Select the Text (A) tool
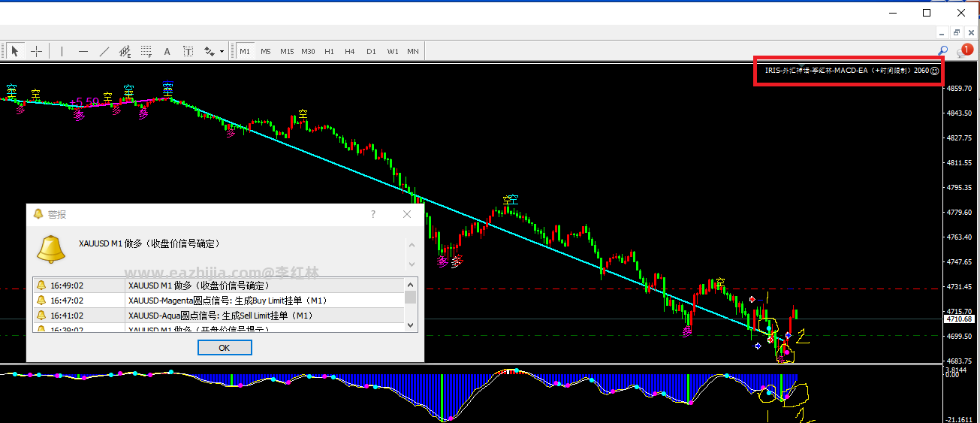 point(167,51)
